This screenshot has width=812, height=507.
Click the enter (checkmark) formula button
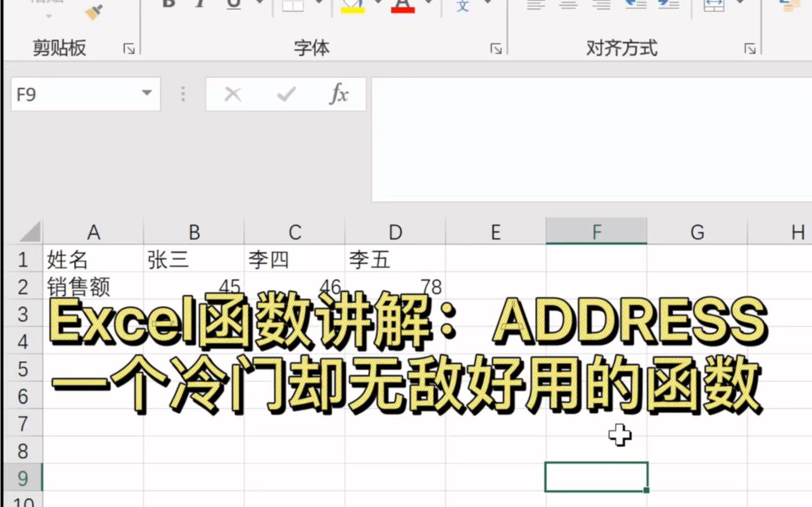click(x=286, y=94)
